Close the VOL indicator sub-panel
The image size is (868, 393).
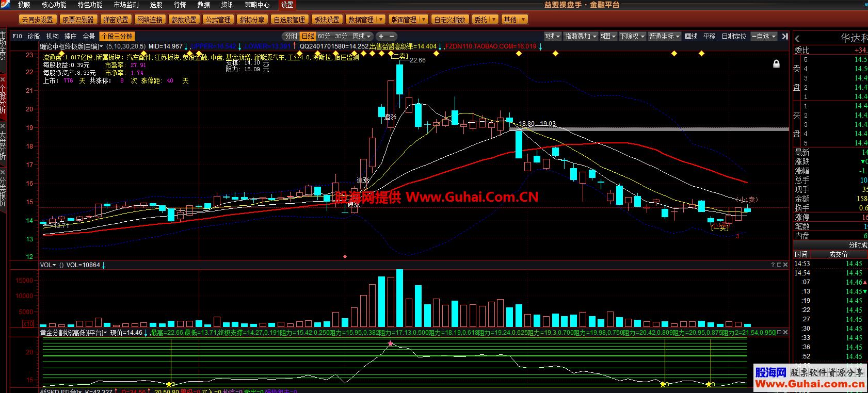[x=785, y=265]
